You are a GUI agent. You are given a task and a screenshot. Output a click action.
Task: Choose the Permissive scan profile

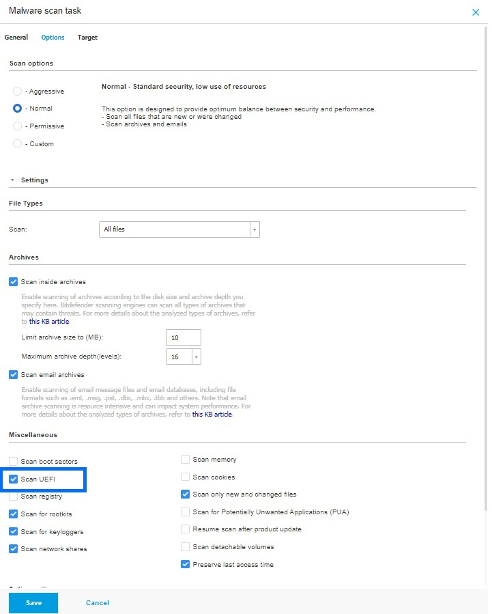(x=17, y=126)
